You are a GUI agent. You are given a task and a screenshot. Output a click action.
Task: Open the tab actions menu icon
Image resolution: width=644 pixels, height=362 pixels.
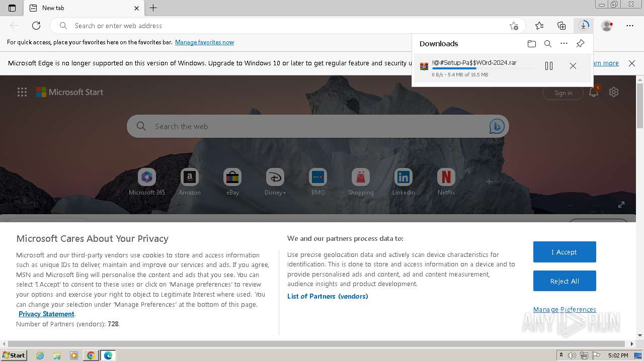point(12,8)
